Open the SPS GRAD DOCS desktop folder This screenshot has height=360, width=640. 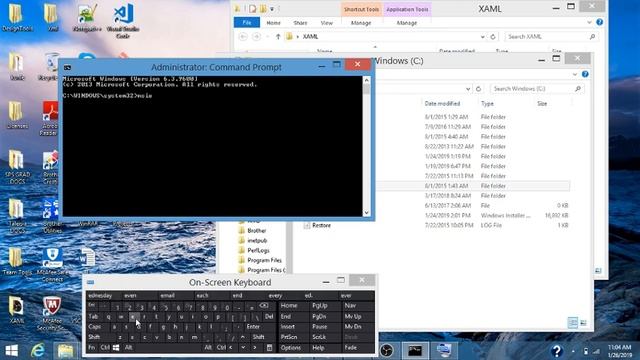(17, 167)
